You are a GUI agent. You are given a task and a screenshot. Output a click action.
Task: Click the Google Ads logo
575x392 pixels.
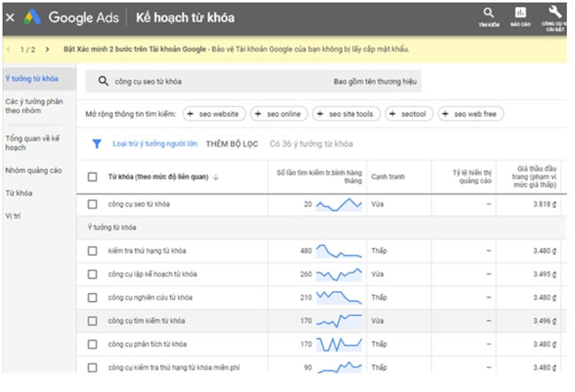click(32, 17)
